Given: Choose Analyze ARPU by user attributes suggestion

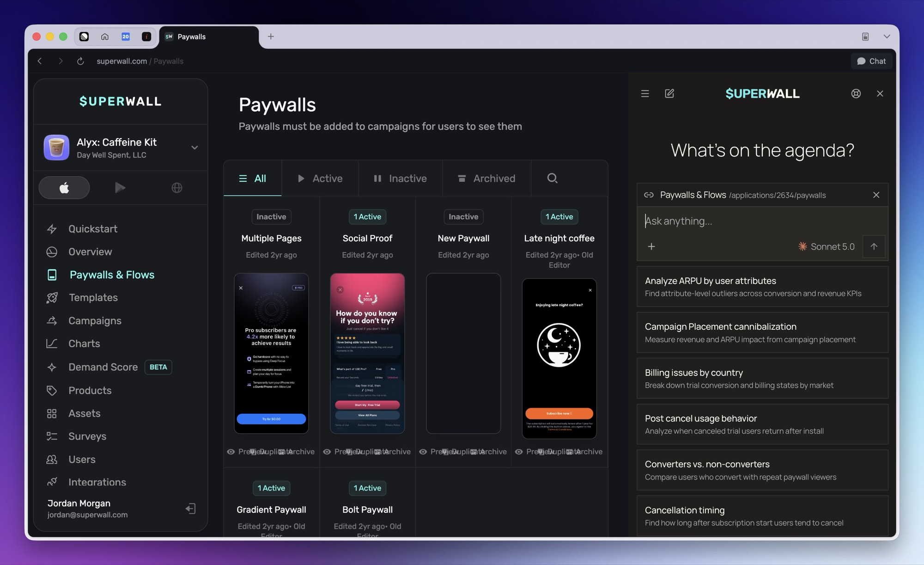Looking at the screenshot, I should [762, 287].
